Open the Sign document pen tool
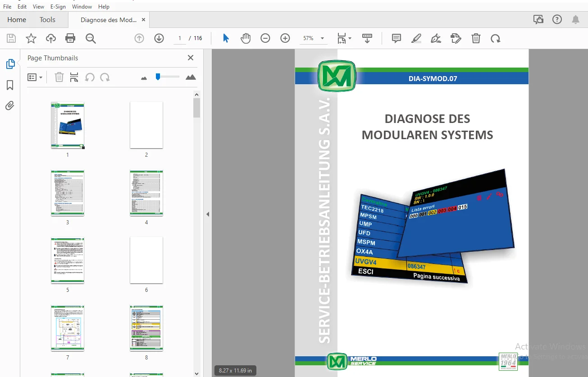The image size is (588, 377). click(436, 38)
